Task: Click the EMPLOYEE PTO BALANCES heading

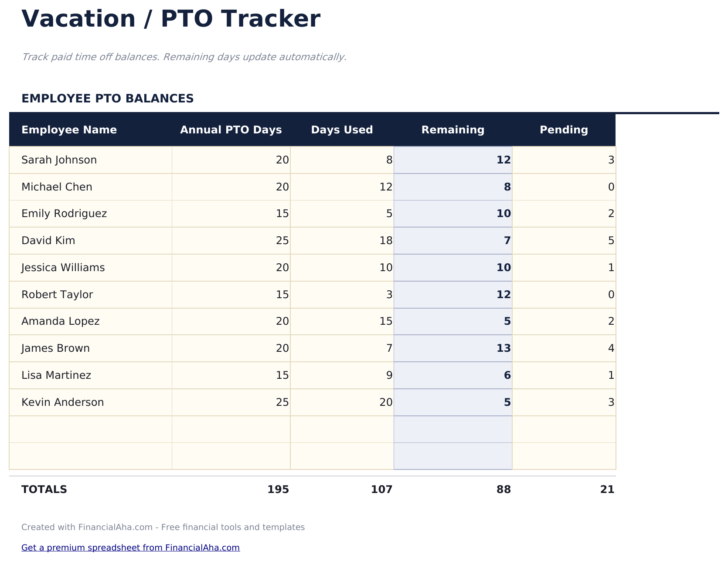Action: 108,98
